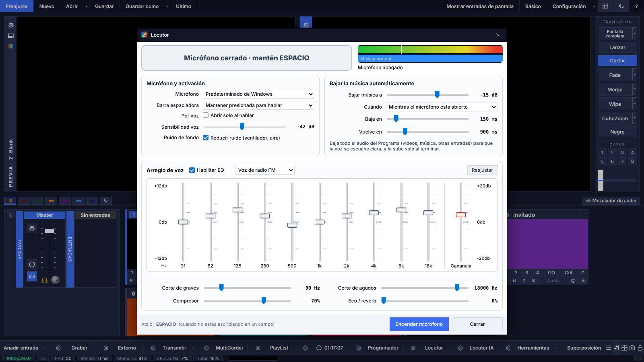Screen dimensions: 644x362
Task: Open Cuándo ducking dropdown
Action: click(442, 107)
